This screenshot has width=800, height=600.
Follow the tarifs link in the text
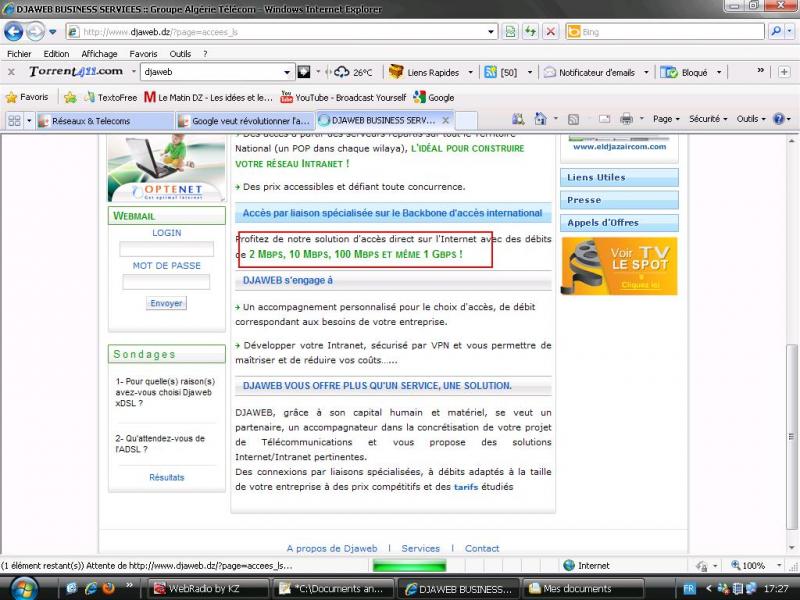pos(466,487)
